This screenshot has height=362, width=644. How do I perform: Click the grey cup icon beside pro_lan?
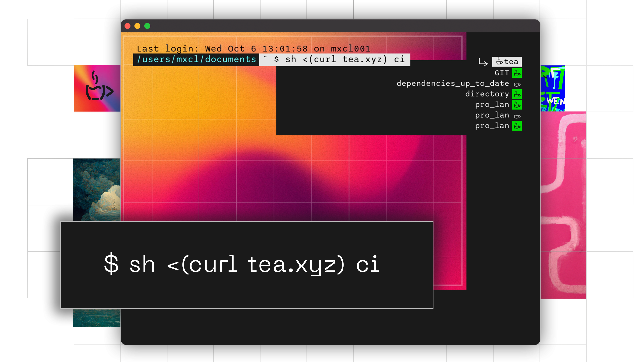[517, 116]
